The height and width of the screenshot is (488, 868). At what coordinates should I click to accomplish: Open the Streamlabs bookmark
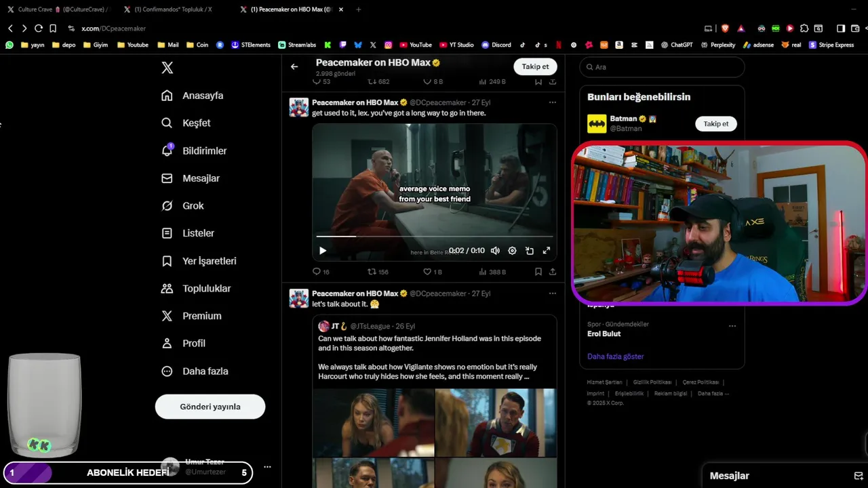(297, 45)
